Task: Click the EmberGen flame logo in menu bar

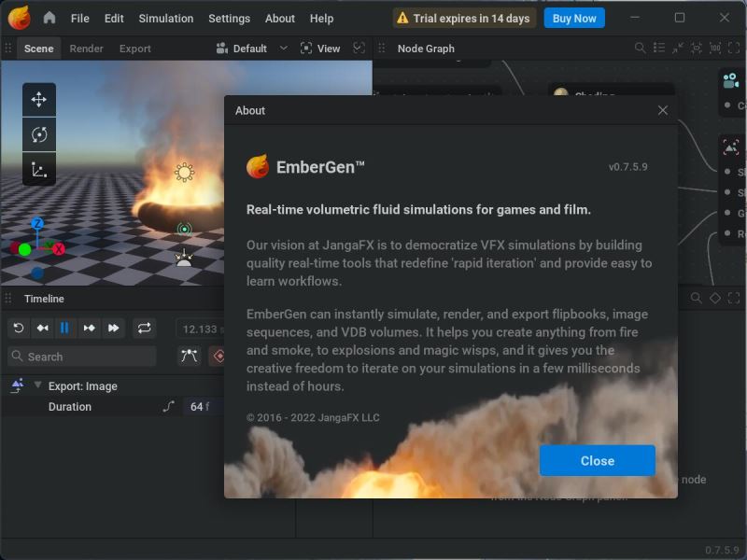Action: (x=19, y=18)
